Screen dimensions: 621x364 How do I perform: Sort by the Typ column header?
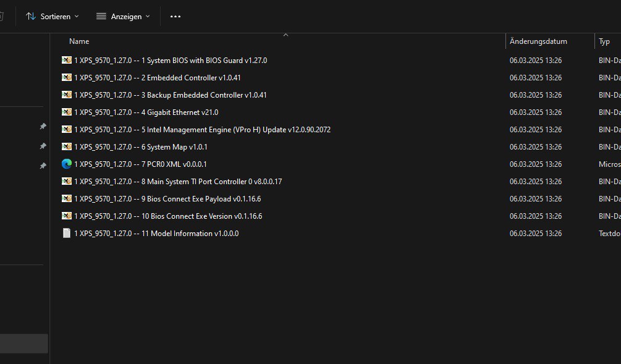coord(604,41)
